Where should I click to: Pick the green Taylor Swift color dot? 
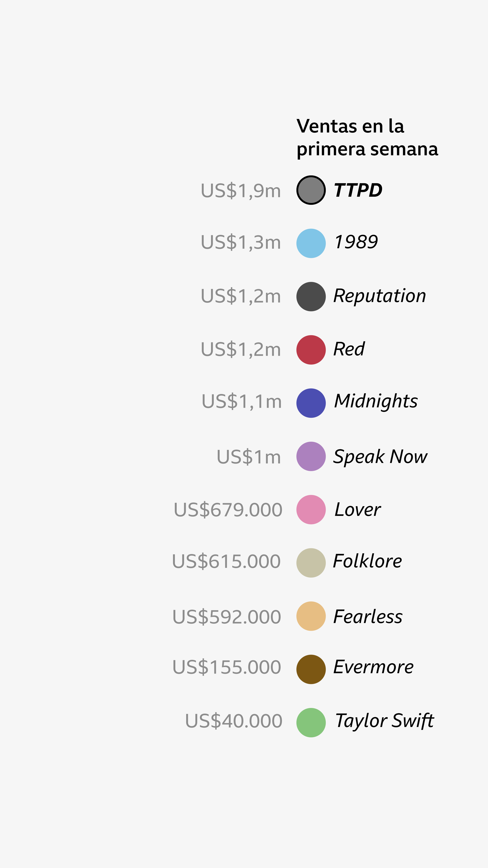311,722
